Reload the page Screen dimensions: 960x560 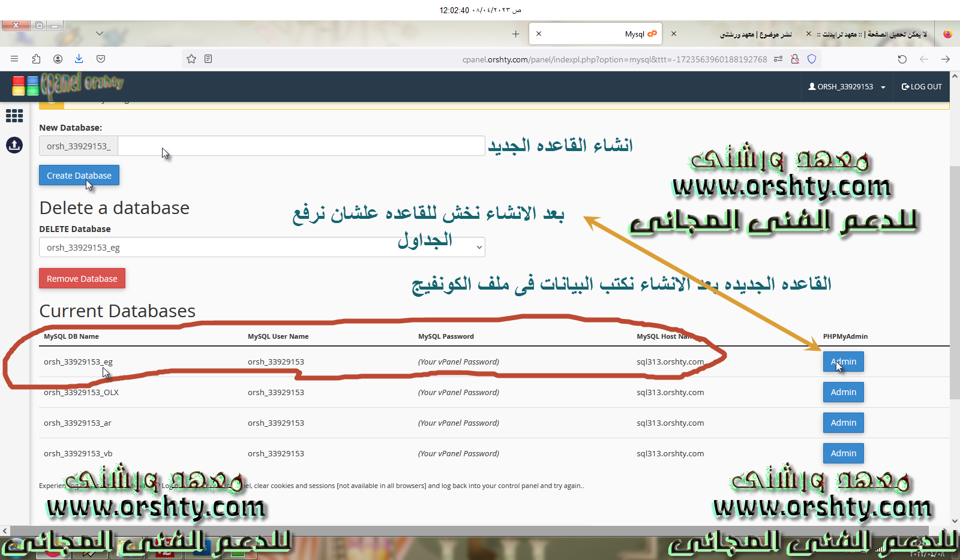tap(902, 59)
